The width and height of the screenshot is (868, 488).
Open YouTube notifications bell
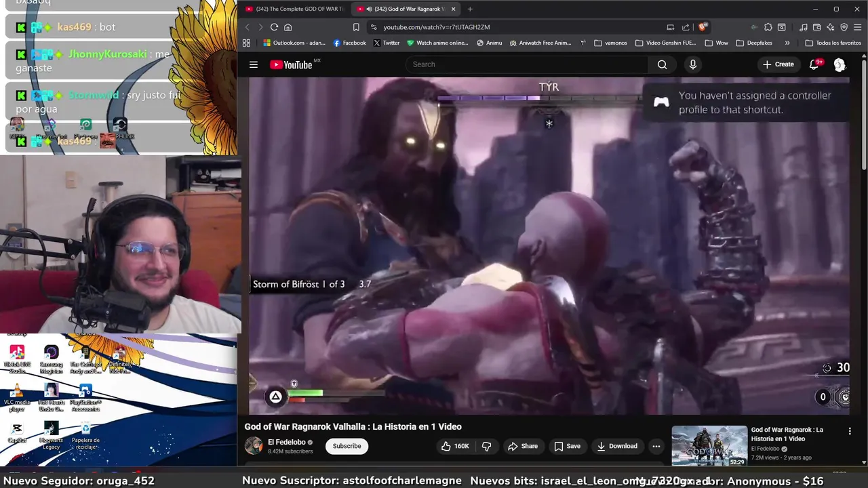[814, 64]
